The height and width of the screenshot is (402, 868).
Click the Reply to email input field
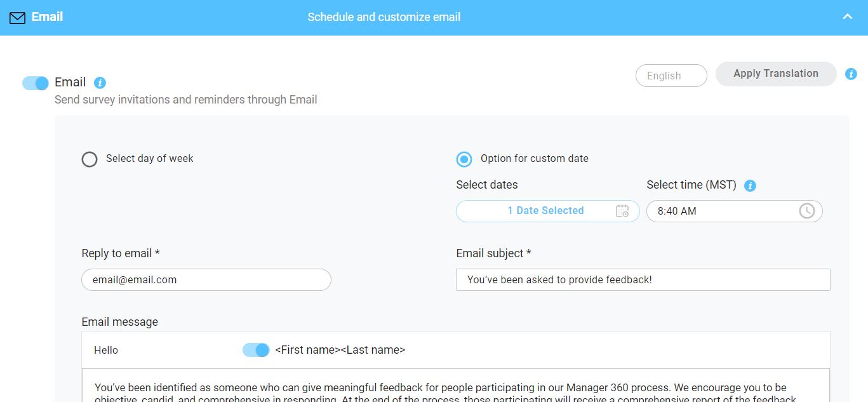point(206,279)
